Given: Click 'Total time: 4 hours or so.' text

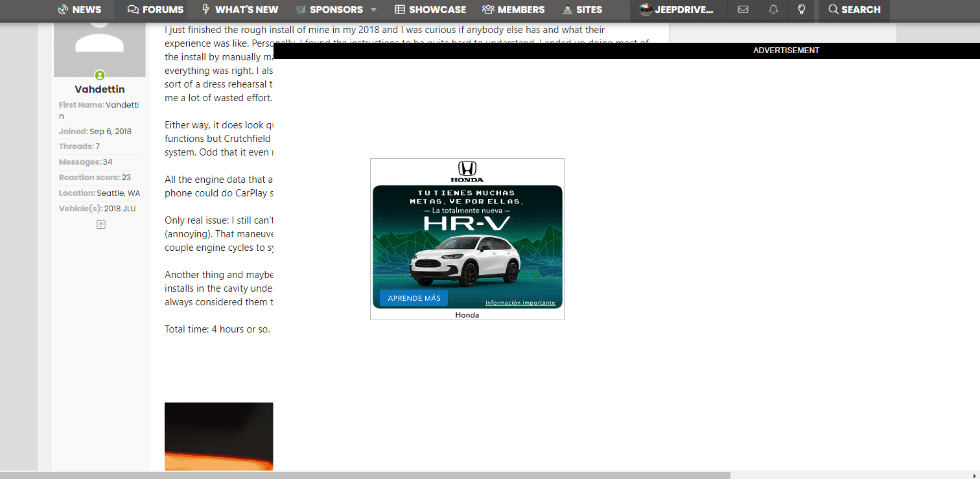Looking at the screenshot, I should 217,329.
